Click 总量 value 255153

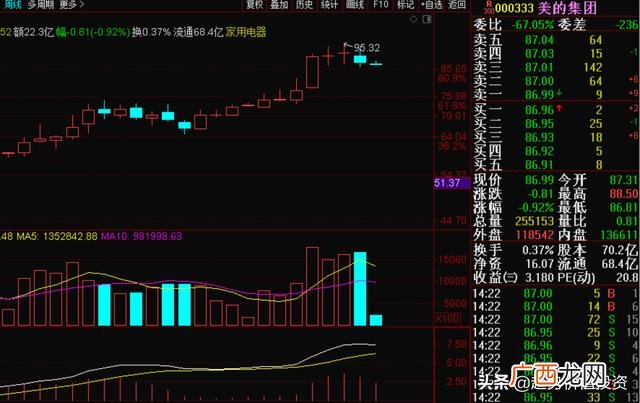click(534, 221)
